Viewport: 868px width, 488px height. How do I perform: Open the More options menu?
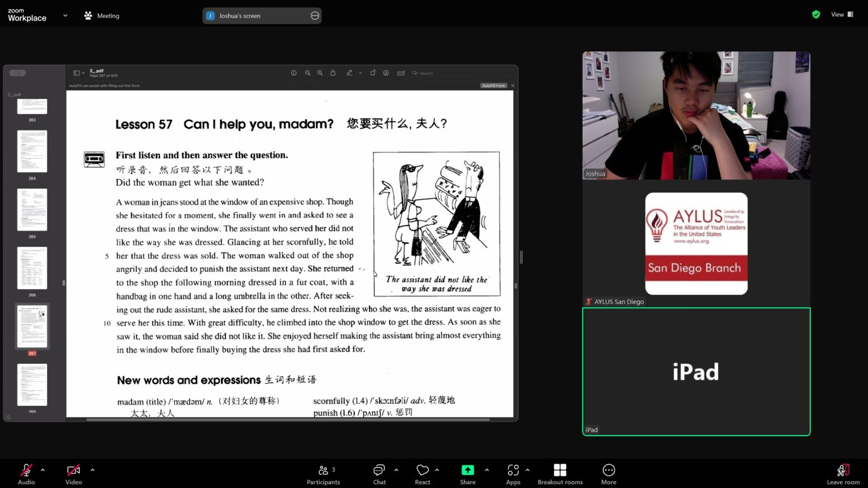[609, 474]
